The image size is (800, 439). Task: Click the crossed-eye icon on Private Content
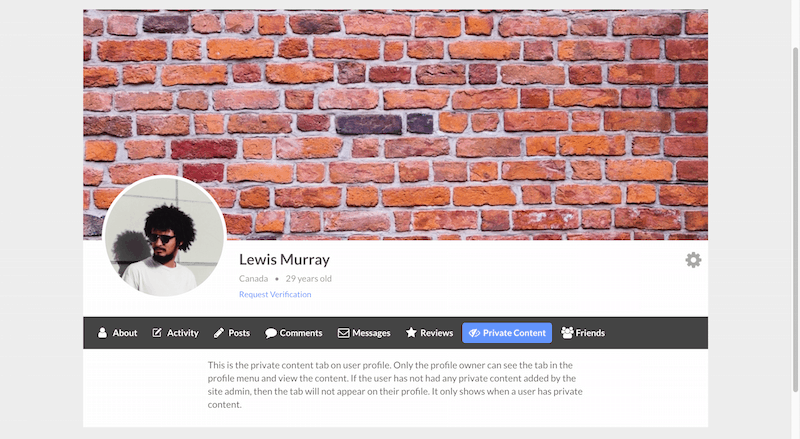(474, 333)
